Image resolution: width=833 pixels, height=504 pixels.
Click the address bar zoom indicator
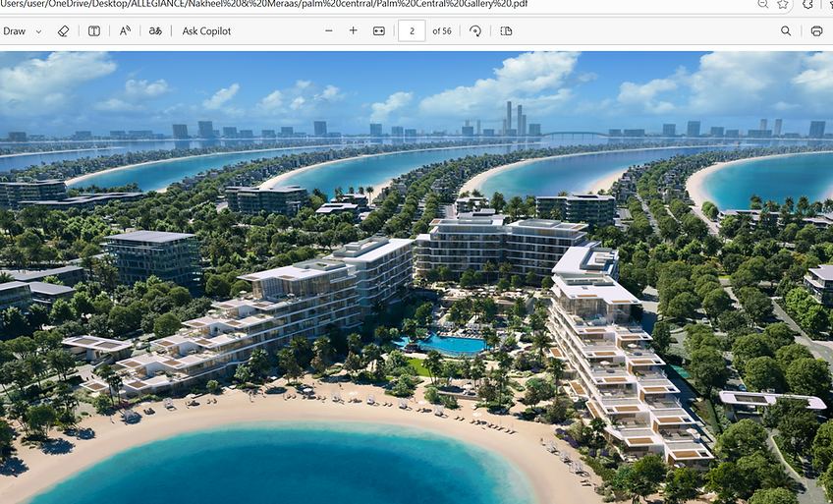[763, 4]
